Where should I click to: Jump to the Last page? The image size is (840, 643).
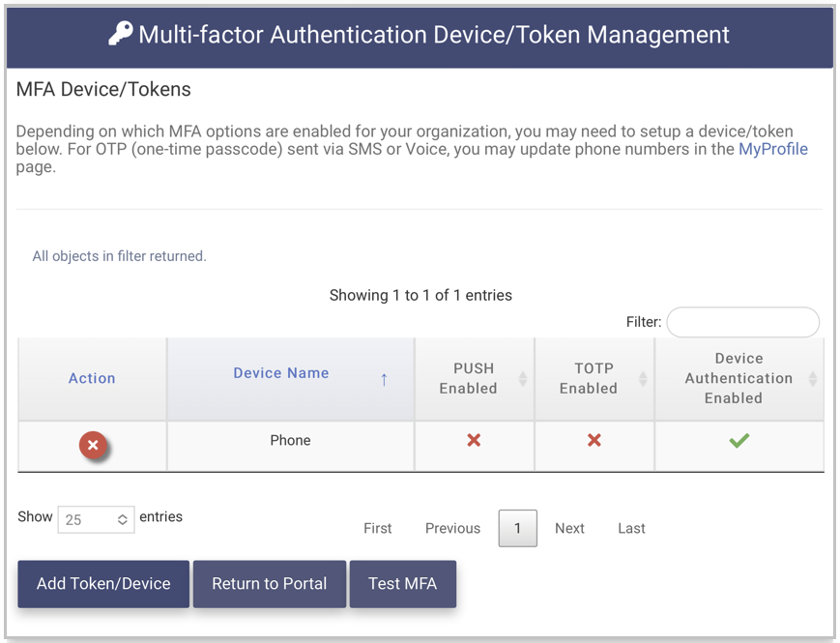(x=631, y=529)
